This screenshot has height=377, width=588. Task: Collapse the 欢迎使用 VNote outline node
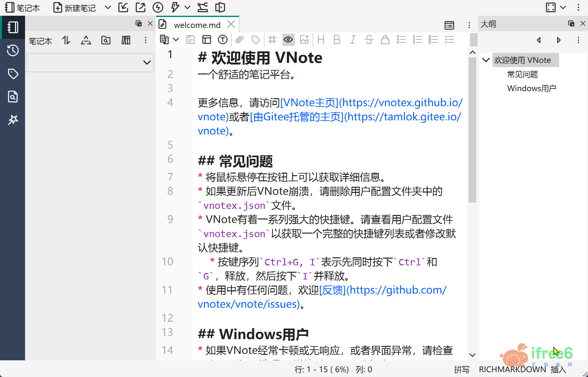(x=486, y=60)
